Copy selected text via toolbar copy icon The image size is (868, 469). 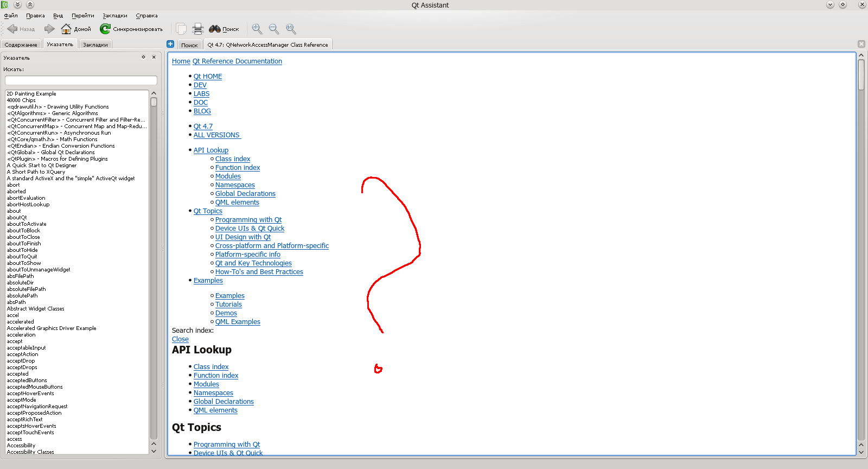click(181, 29)
